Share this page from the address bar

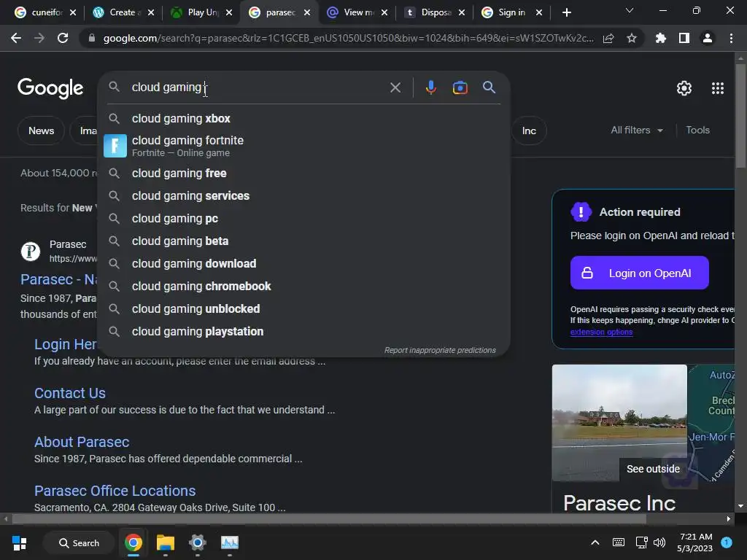(608, 38)
